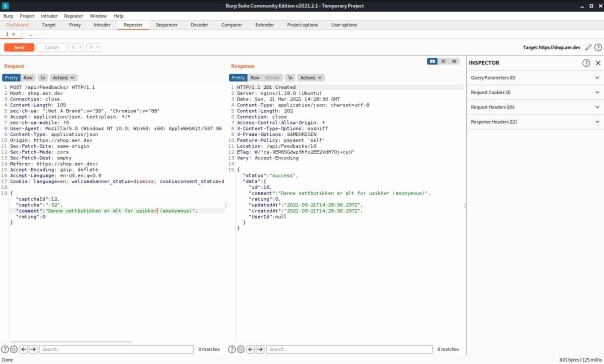The image size is (604, 364).
Task: Jump to next match in Request
Action: [33, 349]
